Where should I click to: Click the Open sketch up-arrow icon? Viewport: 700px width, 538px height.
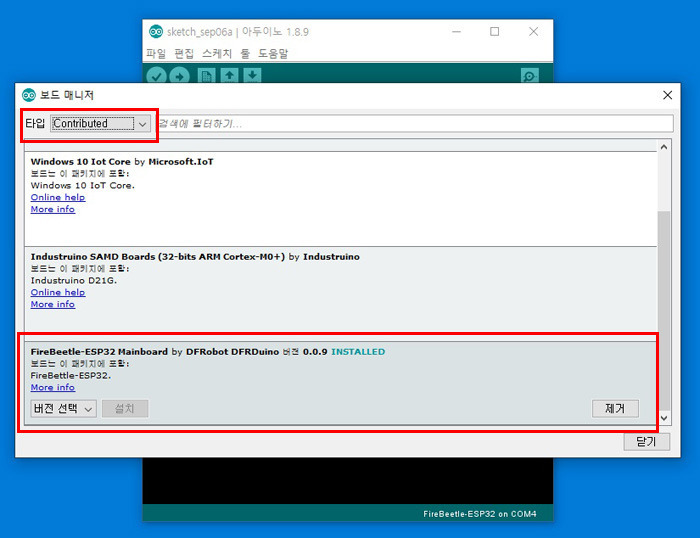[x=229, y=75]
